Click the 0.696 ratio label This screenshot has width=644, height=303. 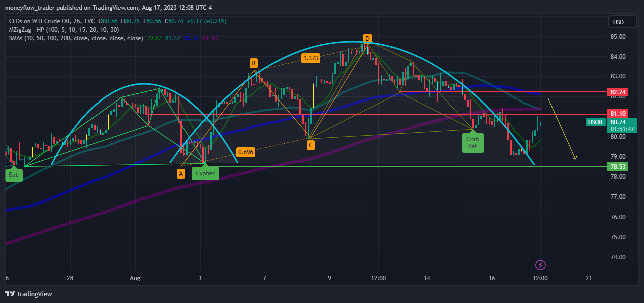click(x=245, y=152)
